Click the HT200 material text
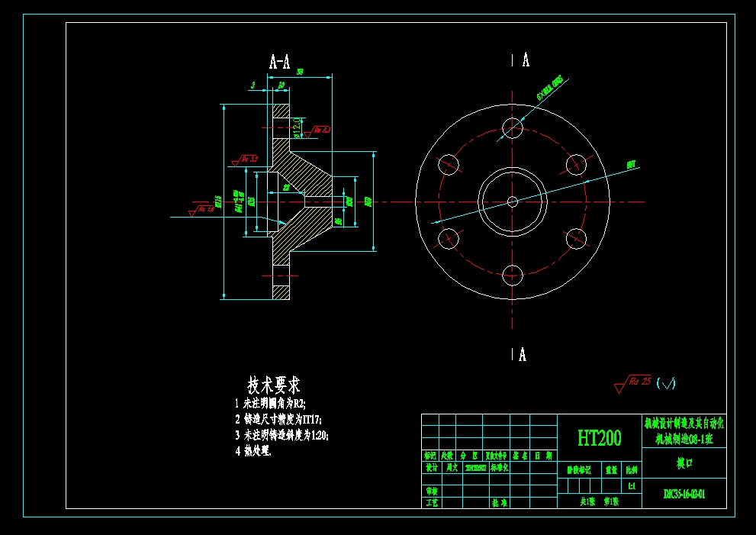This screenshot has height=535, width=756. [600, 437]
